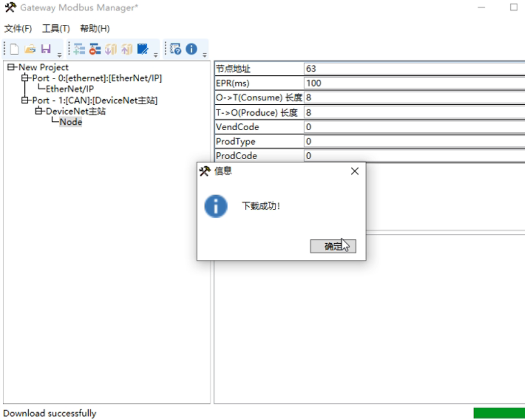The width and height of the screenshot is (525, 420).
Task: Open the 工具(T) menu
Action: click(56, 29)
